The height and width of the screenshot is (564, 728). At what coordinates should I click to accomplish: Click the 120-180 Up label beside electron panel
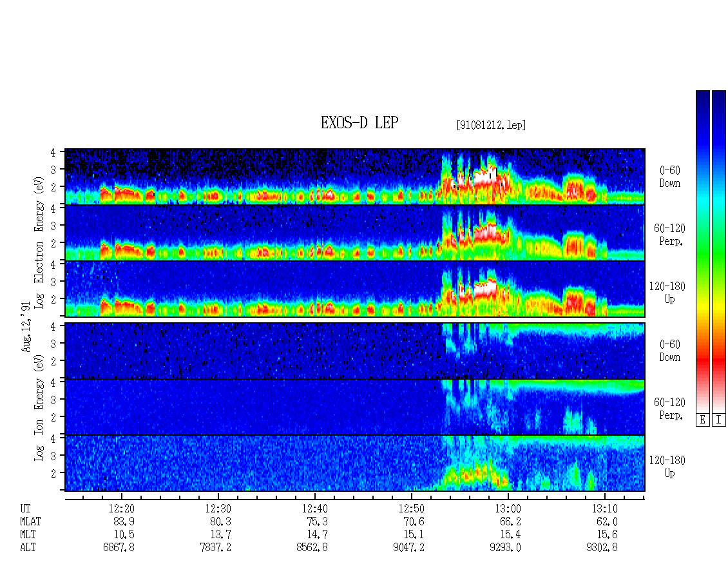coord(667,293)
